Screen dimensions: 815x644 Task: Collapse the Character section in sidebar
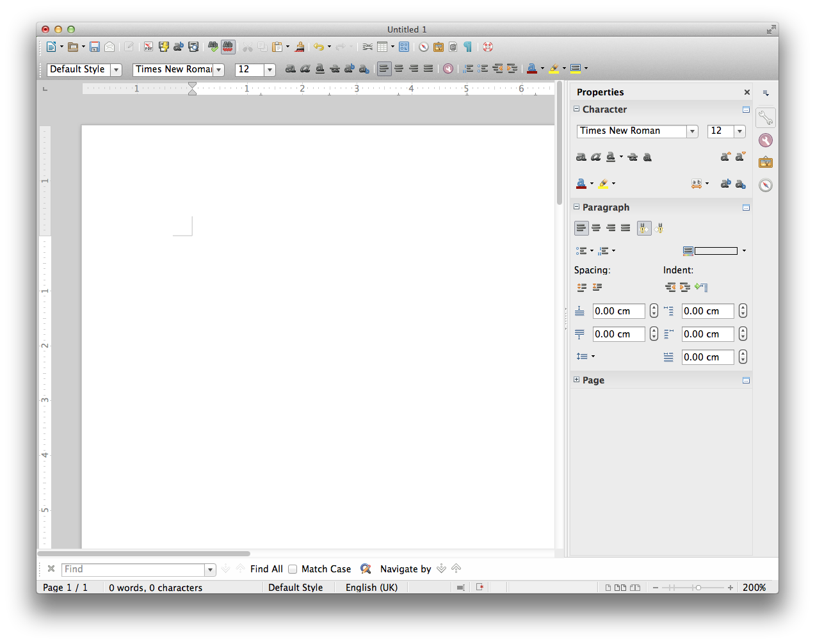point(576,109)
